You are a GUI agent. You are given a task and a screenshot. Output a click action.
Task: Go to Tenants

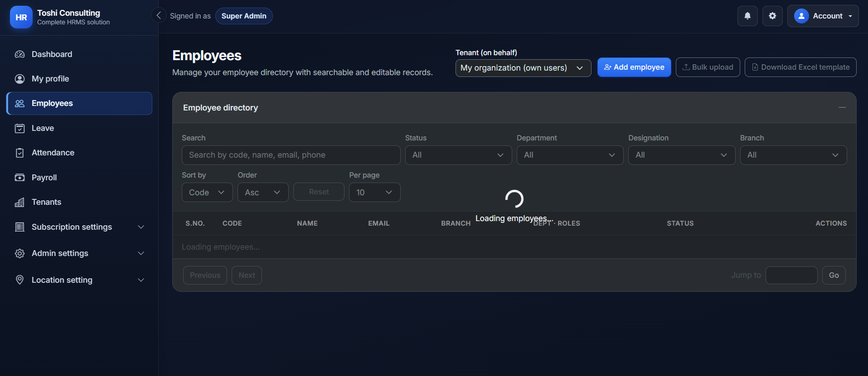point(79,202)
